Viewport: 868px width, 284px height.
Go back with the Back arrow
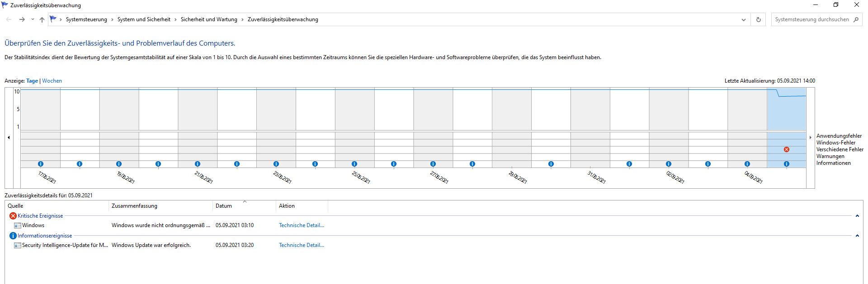pos(9,19)
